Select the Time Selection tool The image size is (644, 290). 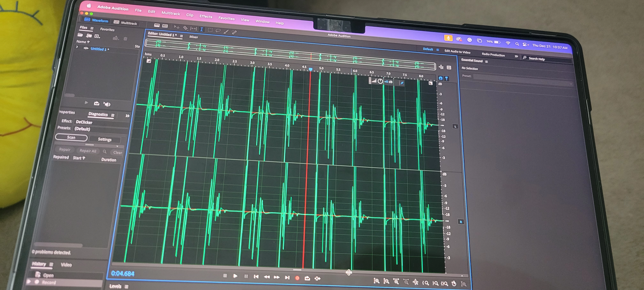click(202, 30)
